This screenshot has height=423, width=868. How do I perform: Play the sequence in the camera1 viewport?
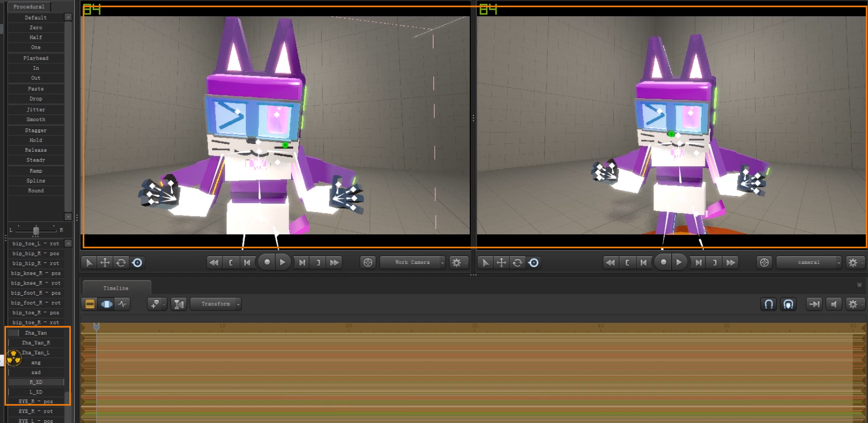point(680,262)
